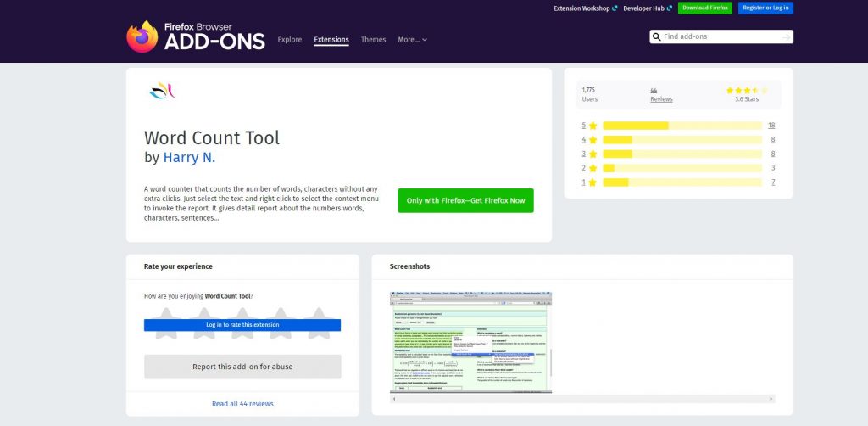Click the Download Firefox button
Viewport: 868px width, 426px height.
704,8
